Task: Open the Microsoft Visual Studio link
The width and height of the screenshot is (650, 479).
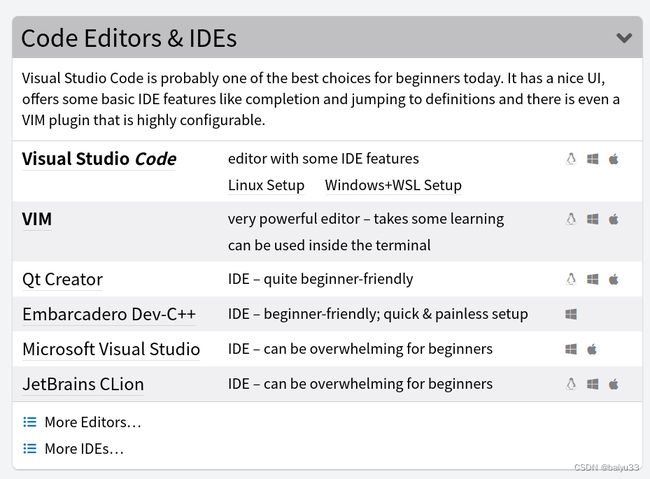Action: (x=111, y=349)
